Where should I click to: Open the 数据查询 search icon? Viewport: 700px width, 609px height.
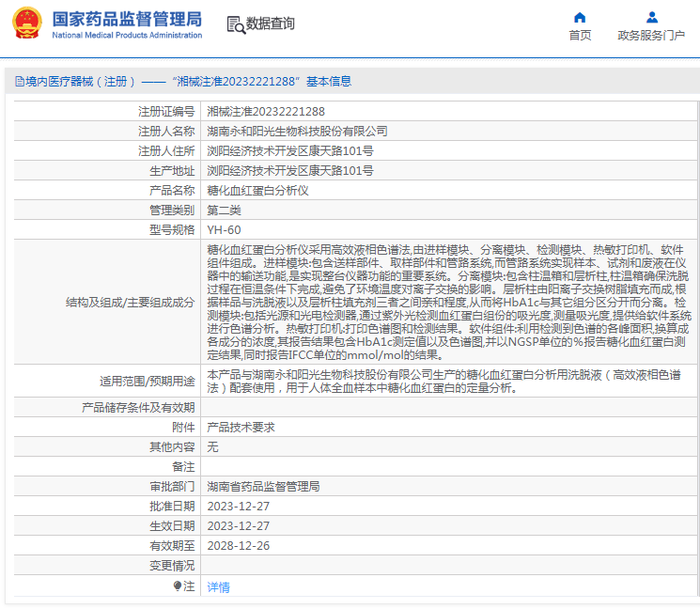click(x=236, y=24)
